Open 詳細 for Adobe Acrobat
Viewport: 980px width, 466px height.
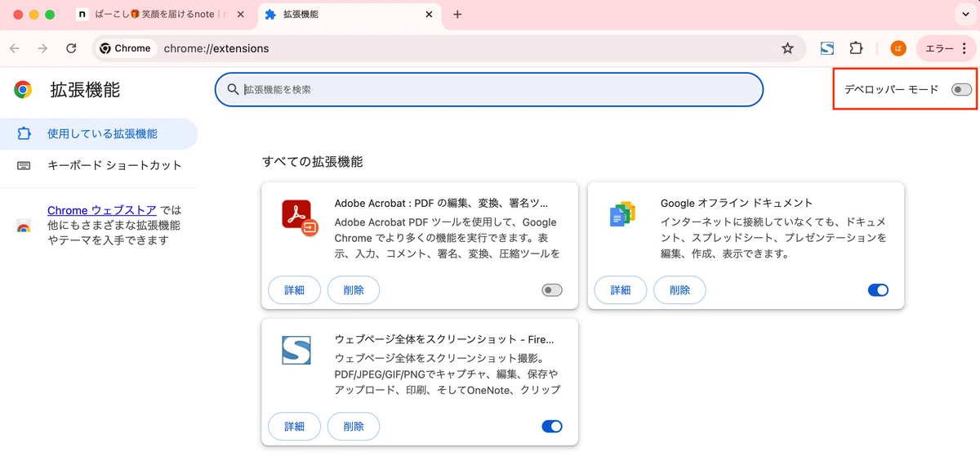[294, 290]
